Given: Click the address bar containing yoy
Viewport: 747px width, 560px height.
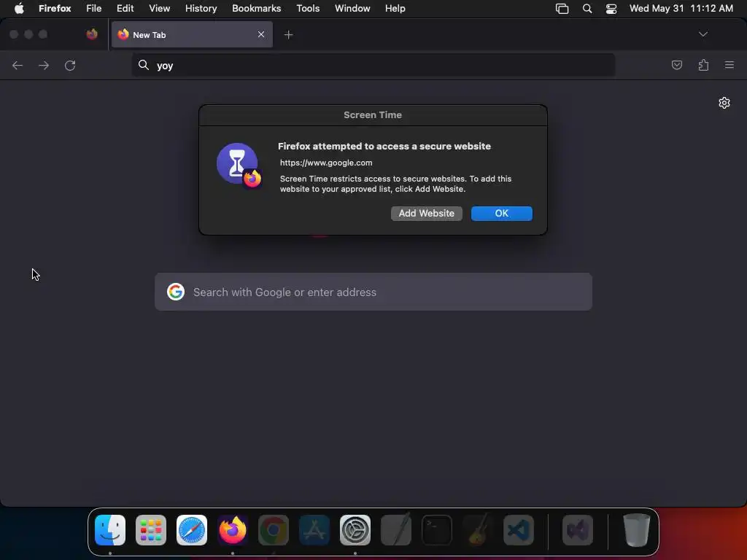Looking at the screenshot, I should point(373,65).
